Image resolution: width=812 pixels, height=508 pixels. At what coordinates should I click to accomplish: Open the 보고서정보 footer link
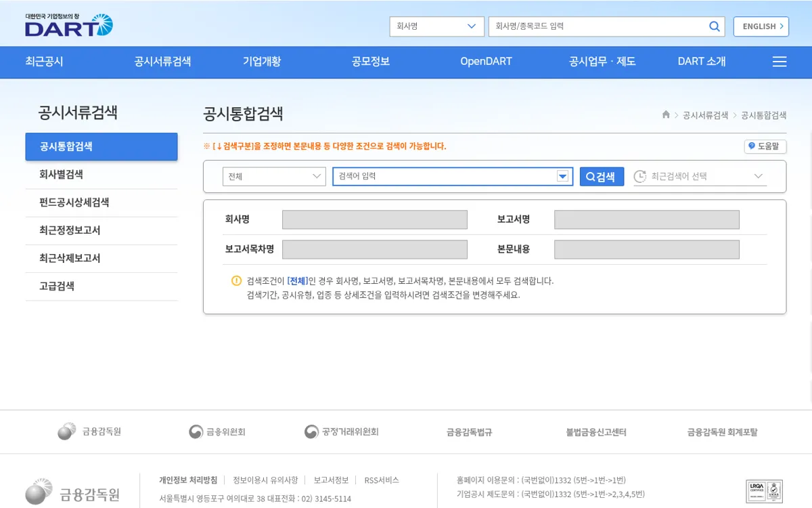coord(331,480)
